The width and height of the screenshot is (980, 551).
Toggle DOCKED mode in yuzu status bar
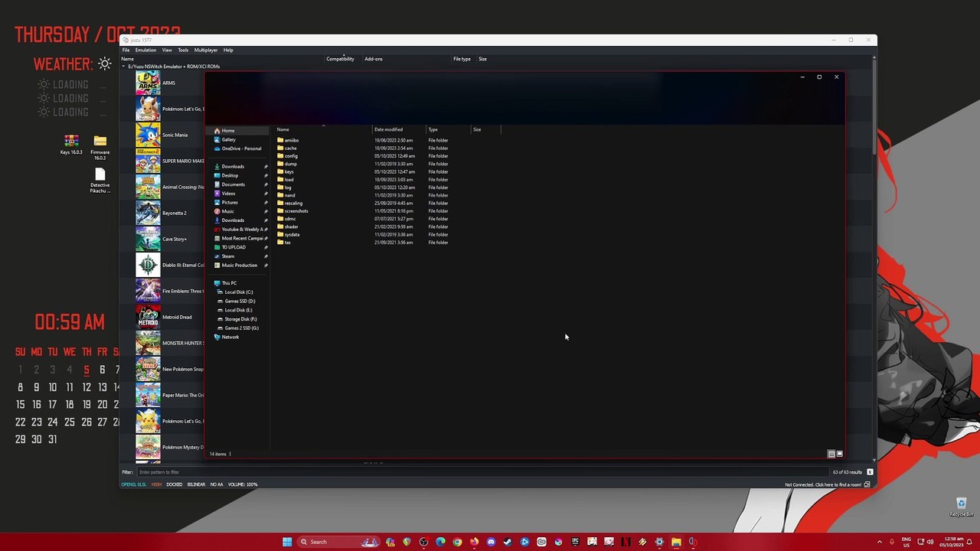[x=174, y=484]
